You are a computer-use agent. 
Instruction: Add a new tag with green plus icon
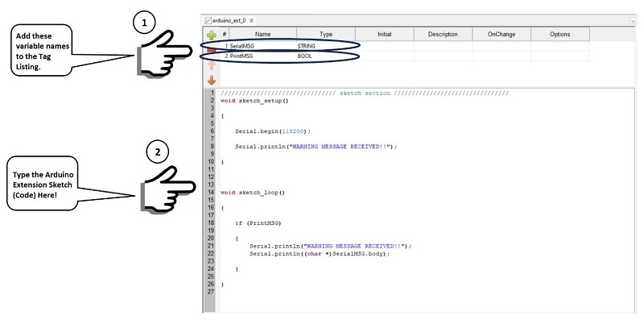pos(212,35)
